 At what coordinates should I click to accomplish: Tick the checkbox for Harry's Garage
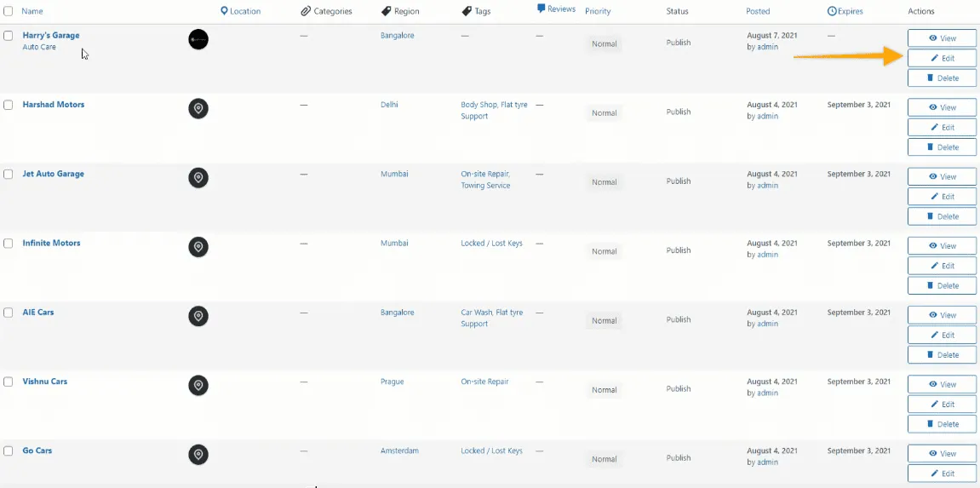(9, 36)
